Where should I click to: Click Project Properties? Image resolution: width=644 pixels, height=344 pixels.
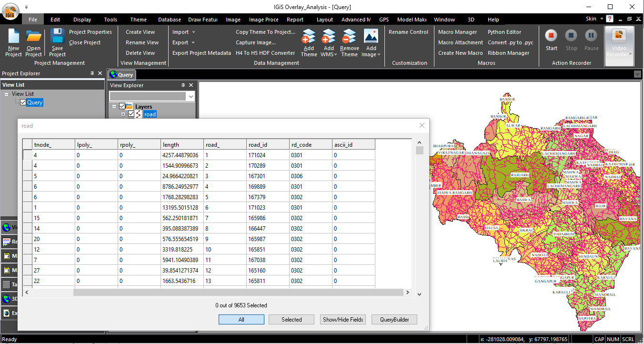tap(91, 32)
